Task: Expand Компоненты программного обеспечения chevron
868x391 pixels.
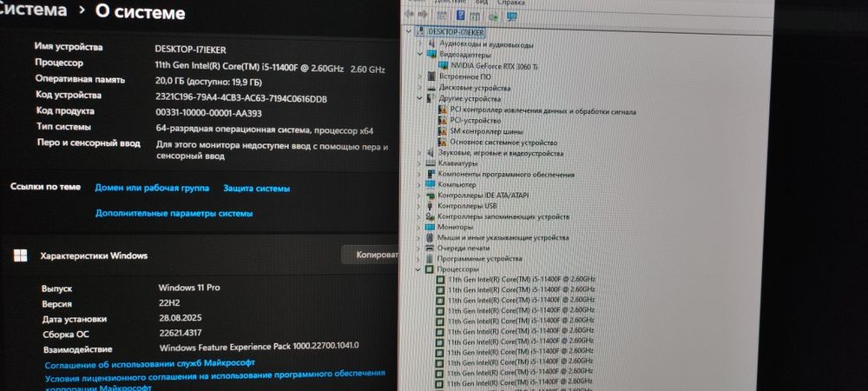Action: (x=419, y=174)
